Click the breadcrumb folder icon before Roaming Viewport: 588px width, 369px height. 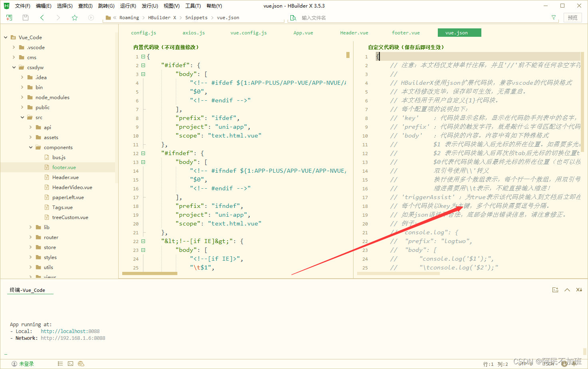(x=108, y=18)
